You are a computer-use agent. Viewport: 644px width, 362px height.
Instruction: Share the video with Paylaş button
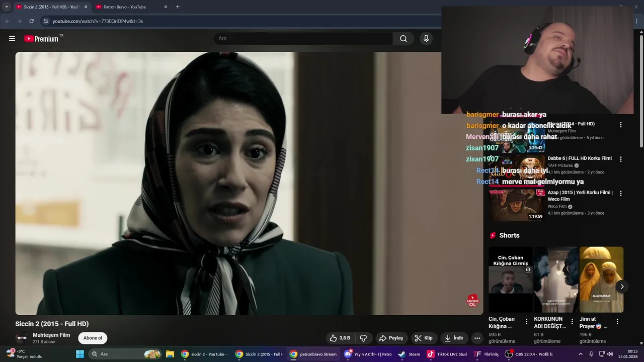click(391, 338)
